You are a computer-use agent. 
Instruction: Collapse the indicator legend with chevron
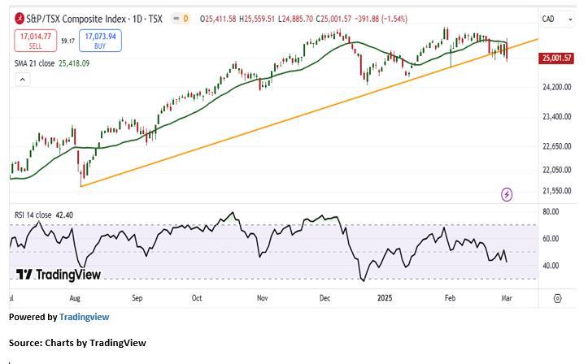point(22,80)
